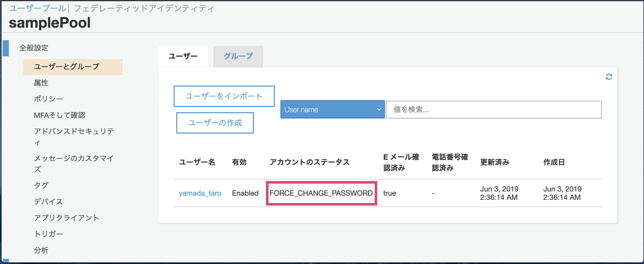Screen dimensions: 644x264
Task: Click the samplePool pool title
Action: (50, 23)
